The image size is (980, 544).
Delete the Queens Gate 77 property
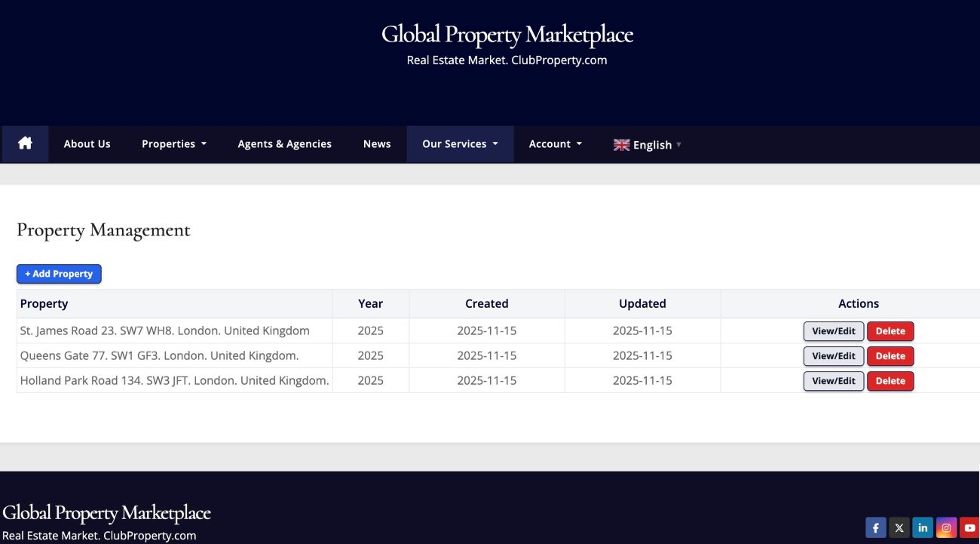point(890,355)
